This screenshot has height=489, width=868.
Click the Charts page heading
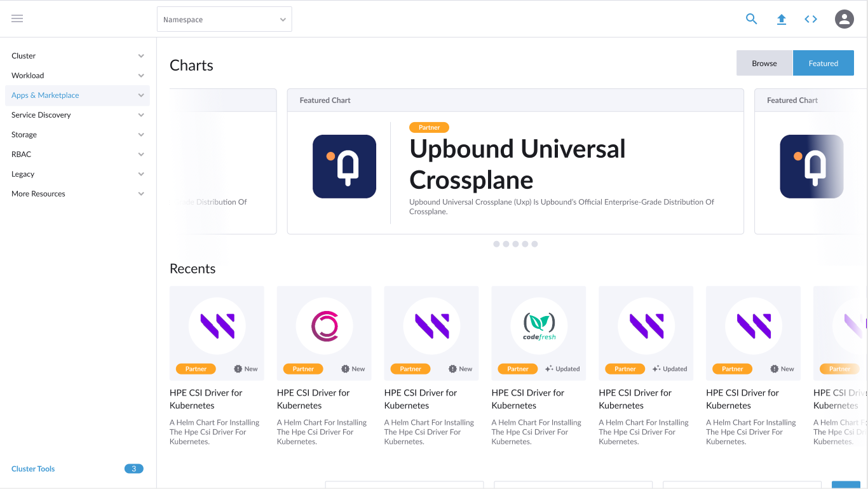point(191,65)
